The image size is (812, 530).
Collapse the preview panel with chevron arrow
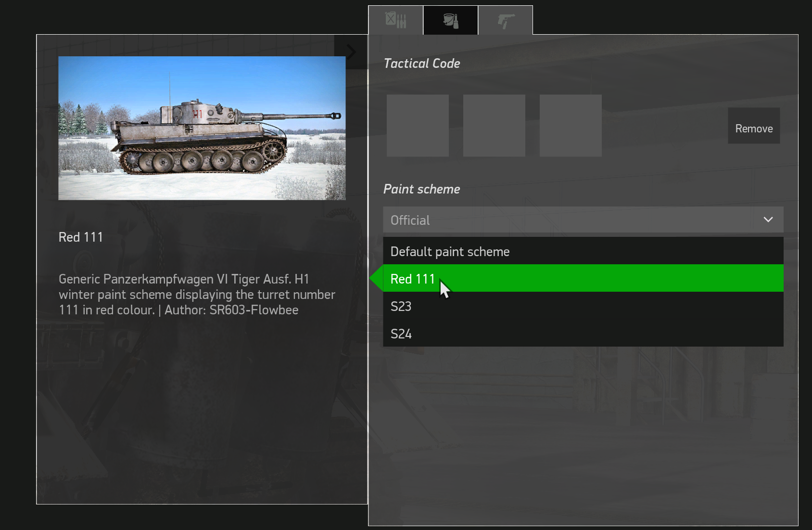tap(351, 52)
